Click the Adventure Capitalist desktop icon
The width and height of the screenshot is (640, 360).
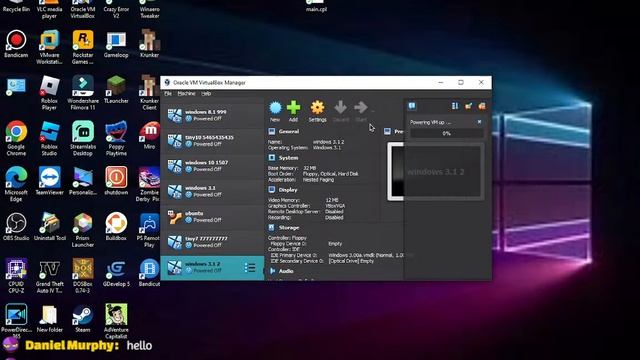[116, 322]
